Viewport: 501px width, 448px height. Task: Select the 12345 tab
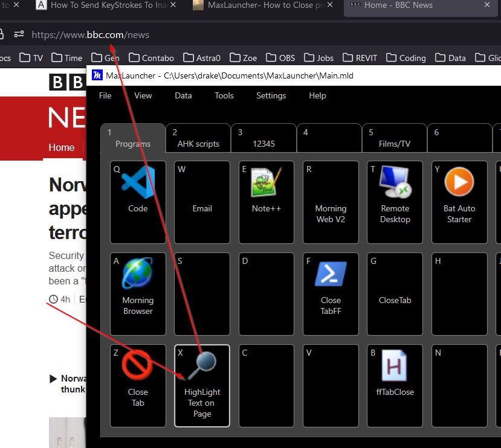tap(264, 138)
